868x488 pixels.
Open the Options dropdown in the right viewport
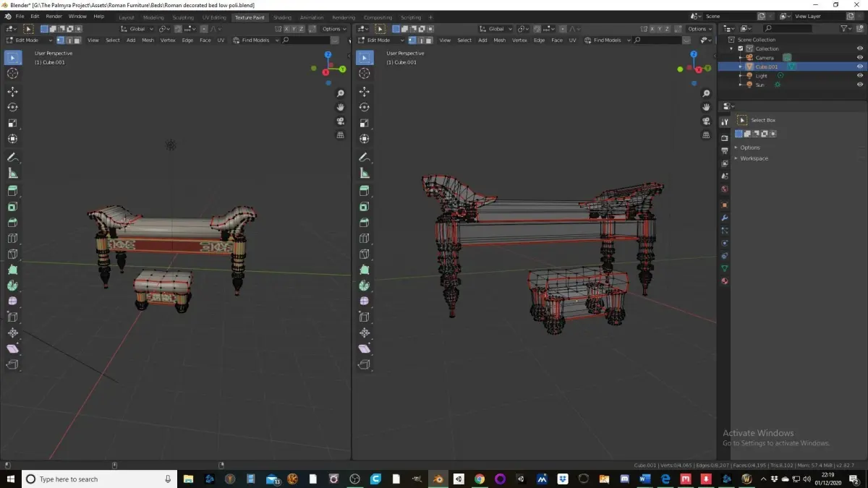point(700,29)
